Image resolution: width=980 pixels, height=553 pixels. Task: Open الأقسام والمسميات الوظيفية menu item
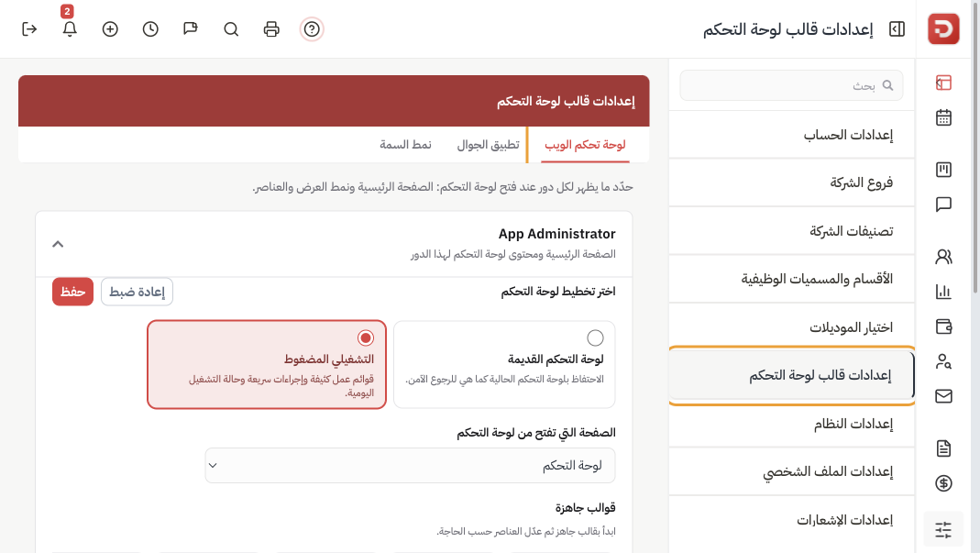click(791, 279)
